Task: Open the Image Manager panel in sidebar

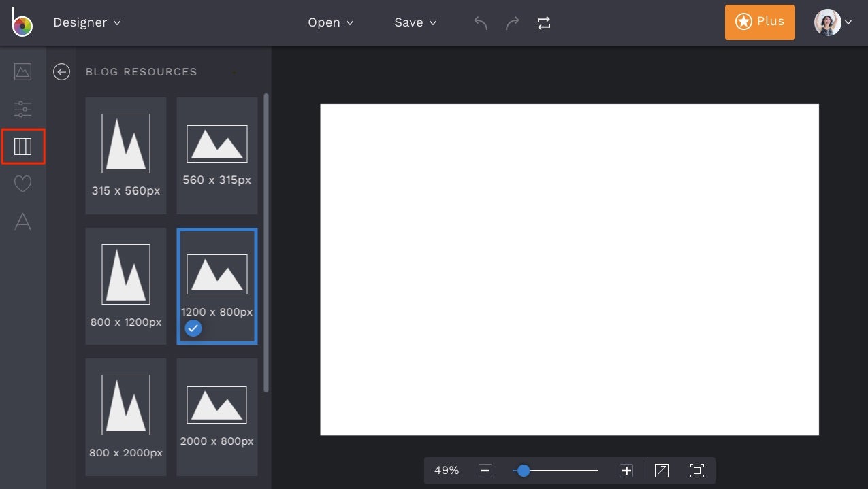Action: coord(22,71)
